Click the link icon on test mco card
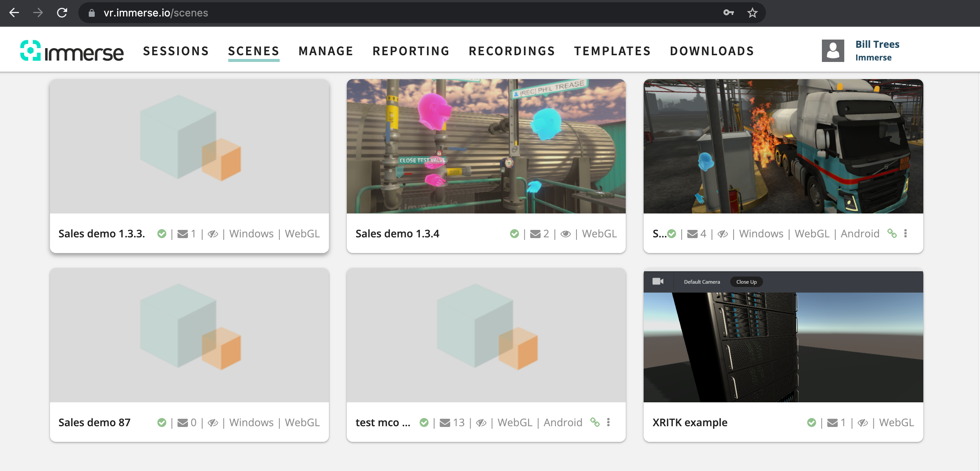The width and height of the screenshot is (980, 471). pos(595,422)
